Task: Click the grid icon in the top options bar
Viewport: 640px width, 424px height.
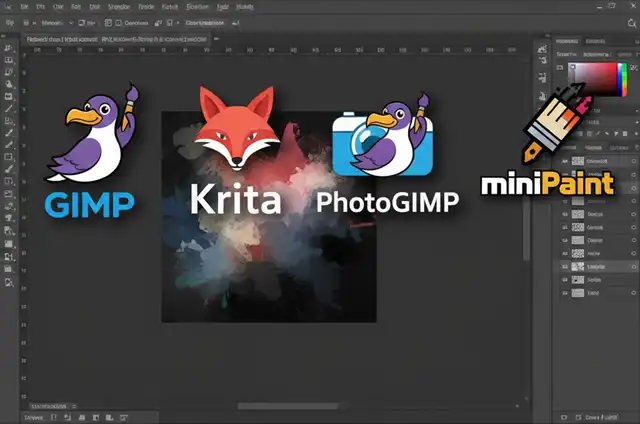Action: pyautogui.click(x=108, y=23)
